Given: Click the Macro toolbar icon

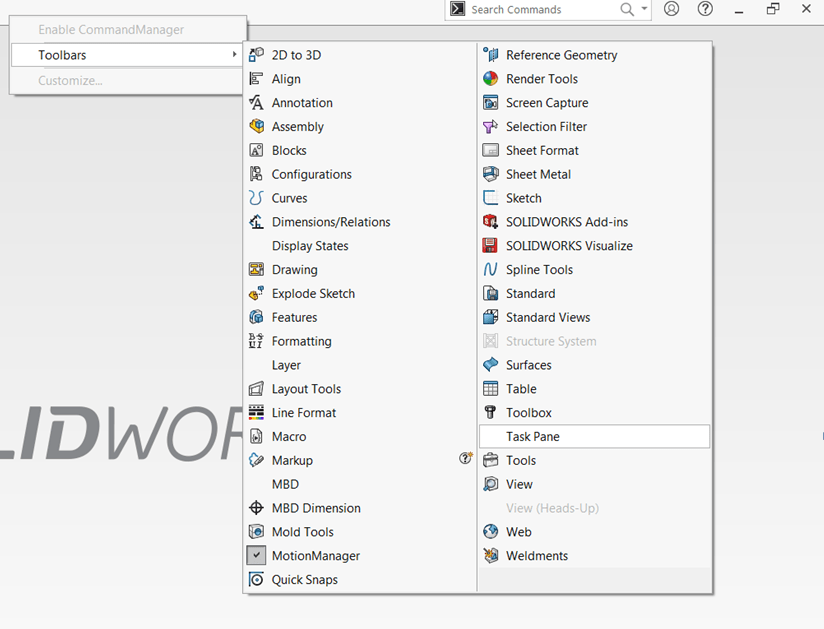Looking at the screenshot, I should 256,437.
